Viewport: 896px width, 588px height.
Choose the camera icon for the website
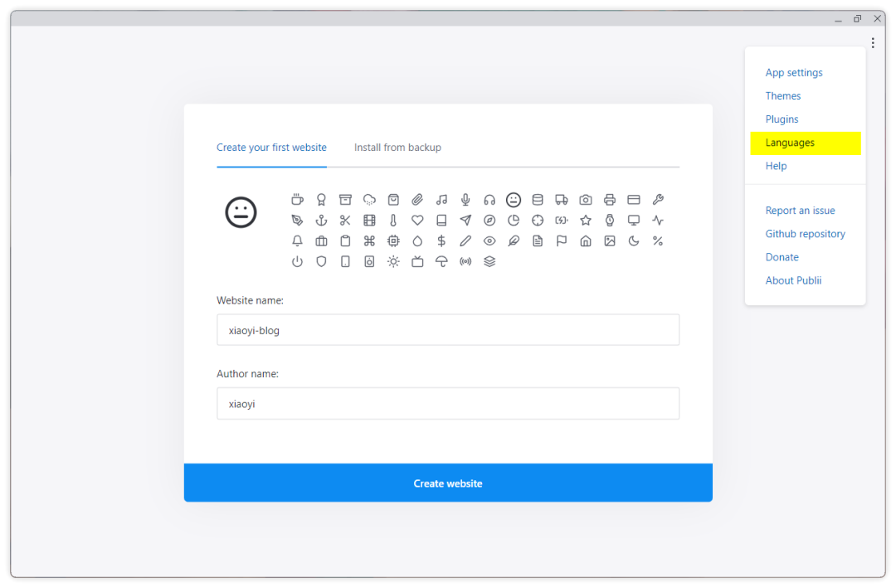click(586, 200)
